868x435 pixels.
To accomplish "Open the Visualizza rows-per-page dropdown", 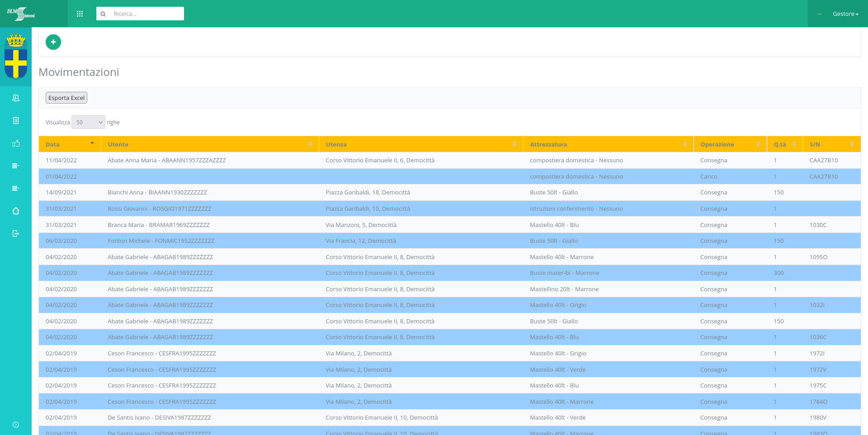I will (x=88, y=123).
